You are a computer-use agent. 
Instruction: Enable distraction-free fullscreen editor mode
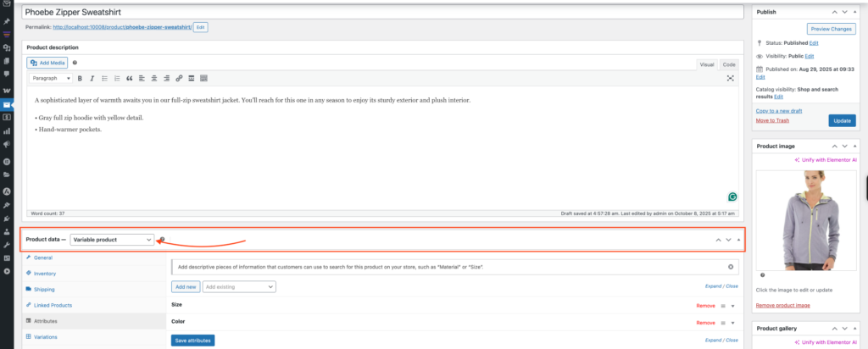click(x=731, y=78)
